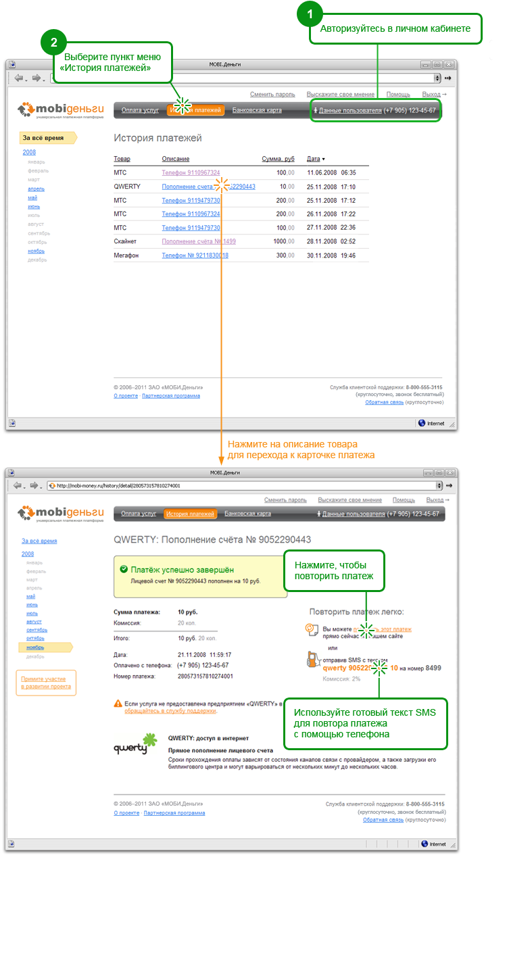
Task: Click the Internet globe icon in the upper window status bar
Action: (x=422, y=423)
